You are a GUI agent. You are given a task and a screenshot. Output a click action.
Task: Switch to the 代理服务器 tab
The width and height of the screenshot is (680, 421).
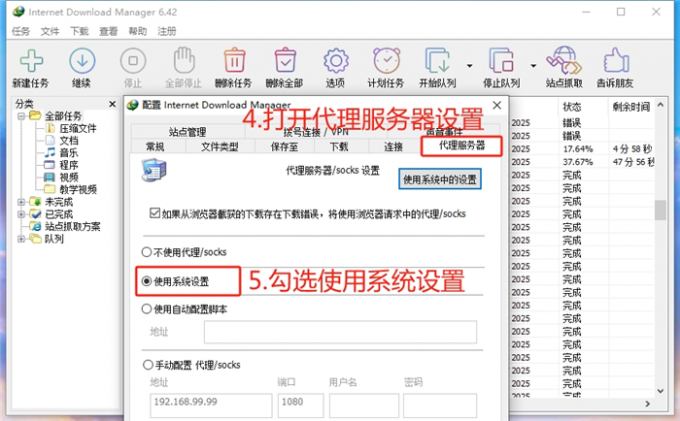coord(461,146)
